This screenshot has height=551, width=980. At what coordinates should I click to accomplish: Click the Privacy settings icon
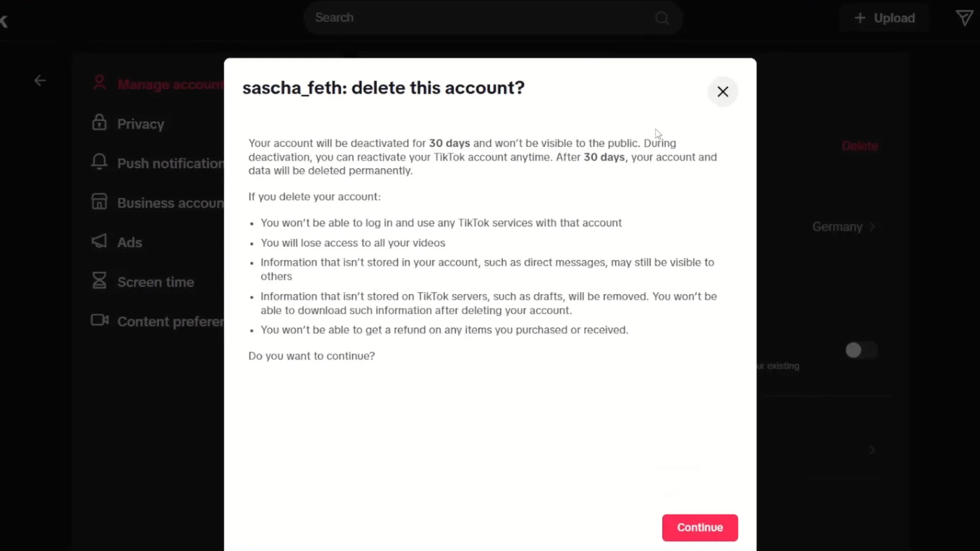pyautogui.click(x=99, y=123)
